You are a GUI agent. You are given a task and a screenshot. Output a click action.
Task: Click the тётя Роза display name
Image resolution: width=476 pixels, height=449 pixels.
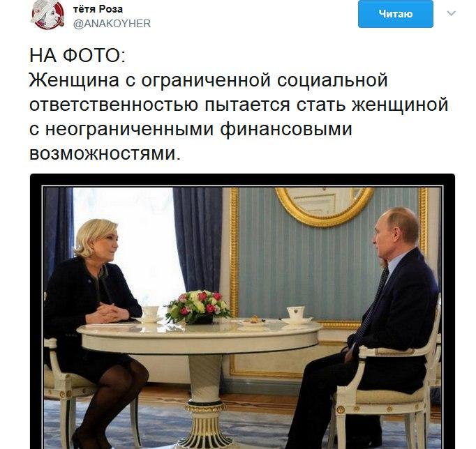(x=98, y=9)
